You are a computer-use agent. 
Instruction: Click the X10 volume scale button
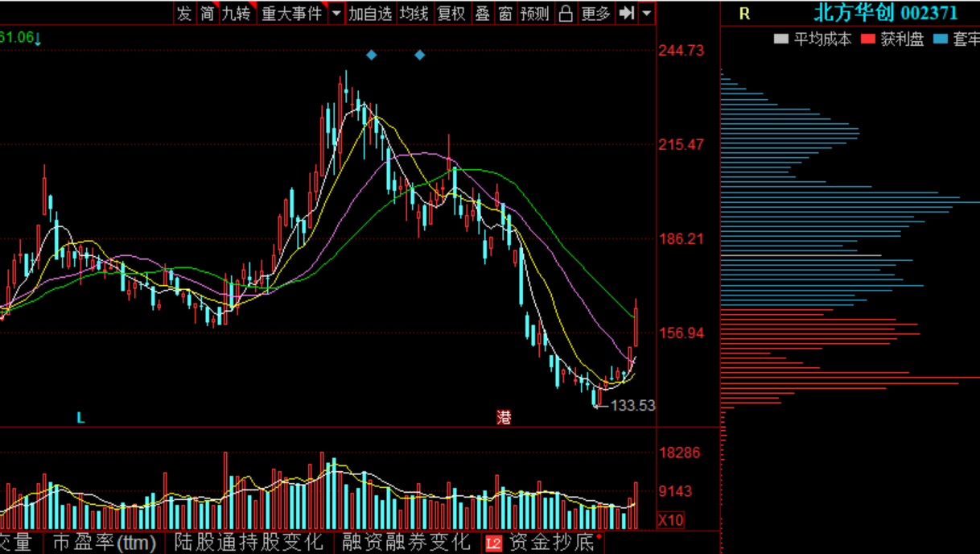[671, 520]
